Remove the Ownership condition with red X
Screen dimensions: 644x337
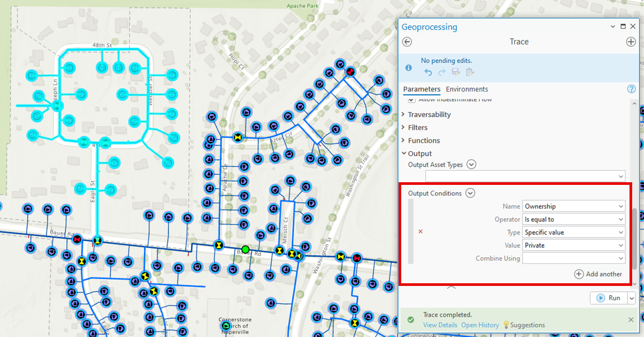(420, 232)
